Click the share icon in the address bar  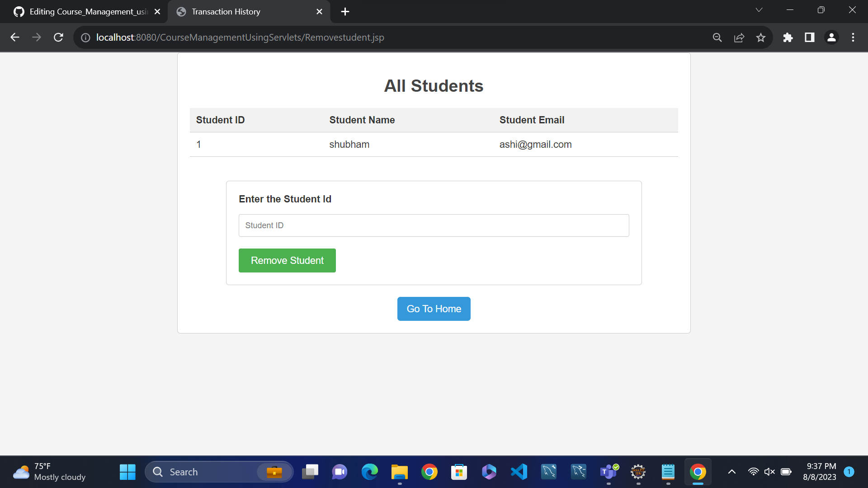[739, 38]
